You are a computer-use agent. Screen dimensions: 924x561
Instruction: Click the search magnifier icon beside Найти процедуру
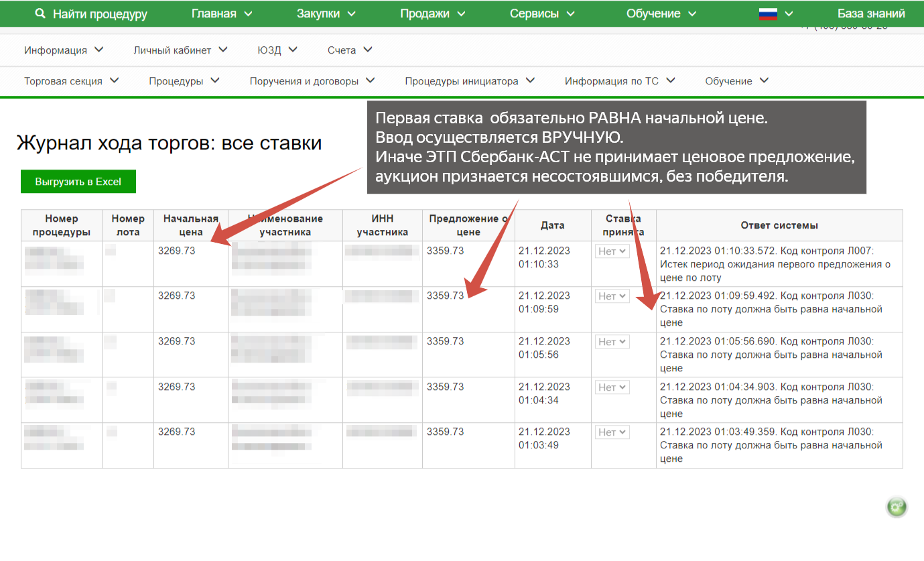40,13
